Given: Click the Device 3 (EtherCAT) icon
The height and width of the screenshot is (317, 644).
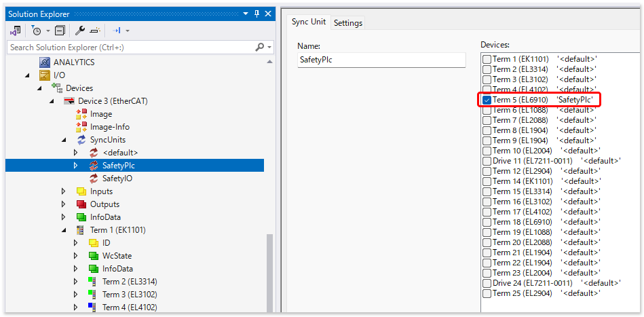Looking at the screenshot, I should pos(69,101).
